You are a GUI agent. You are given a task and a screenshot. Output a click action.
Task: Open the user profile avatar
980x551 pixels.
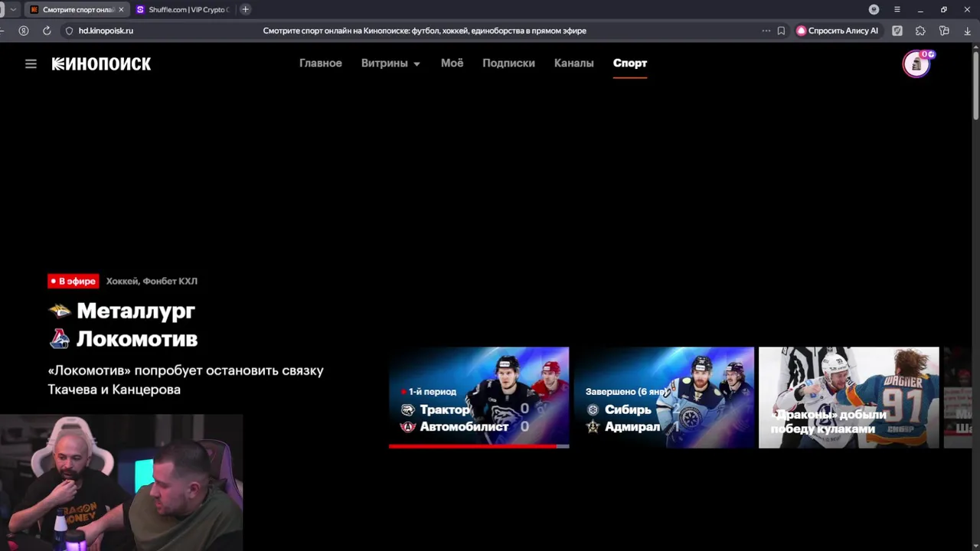pos(916,64)
